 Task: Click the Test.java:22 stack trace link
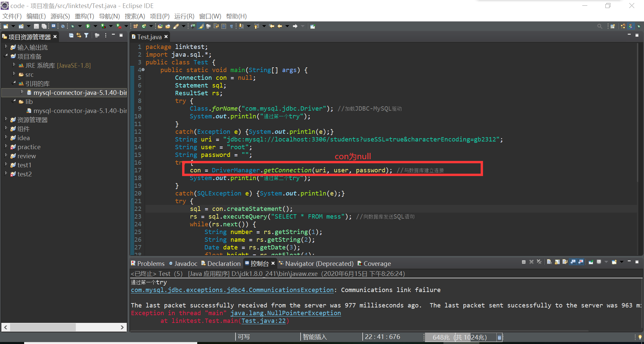pos(264,321)
